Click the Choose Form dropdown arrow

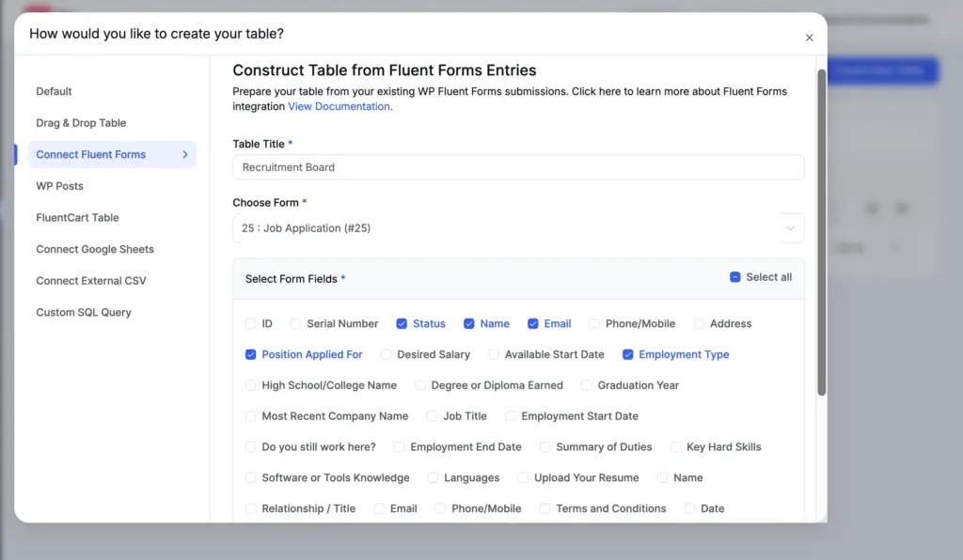(790, 228)
